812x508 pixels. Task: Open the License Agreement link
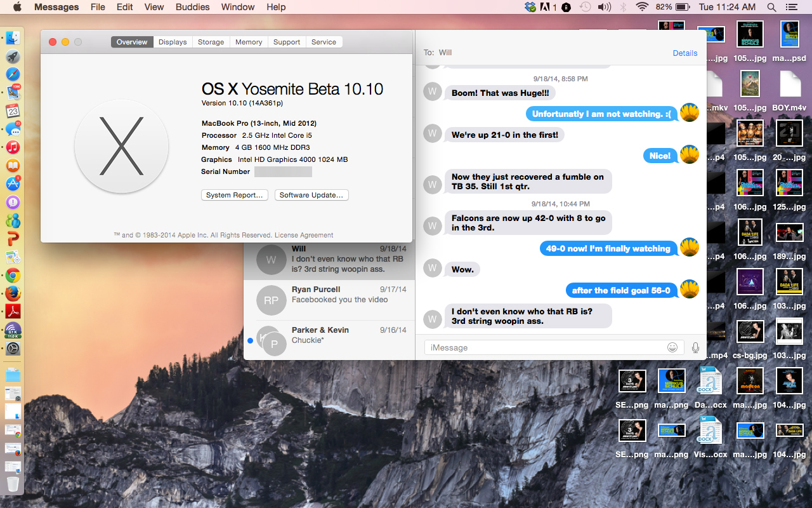pyautogui.click(x=304, y=235)
